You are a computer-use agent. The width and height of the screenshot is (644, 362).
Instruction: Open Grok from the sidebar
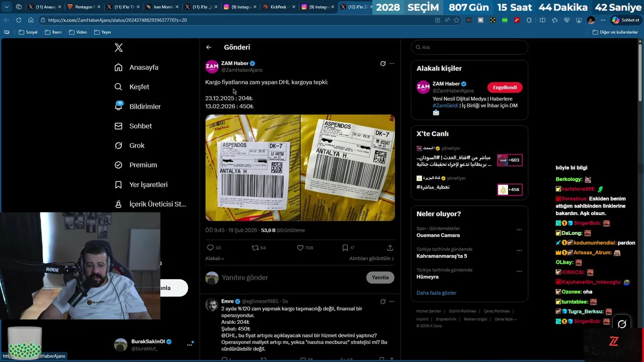(x=129, y=145)
